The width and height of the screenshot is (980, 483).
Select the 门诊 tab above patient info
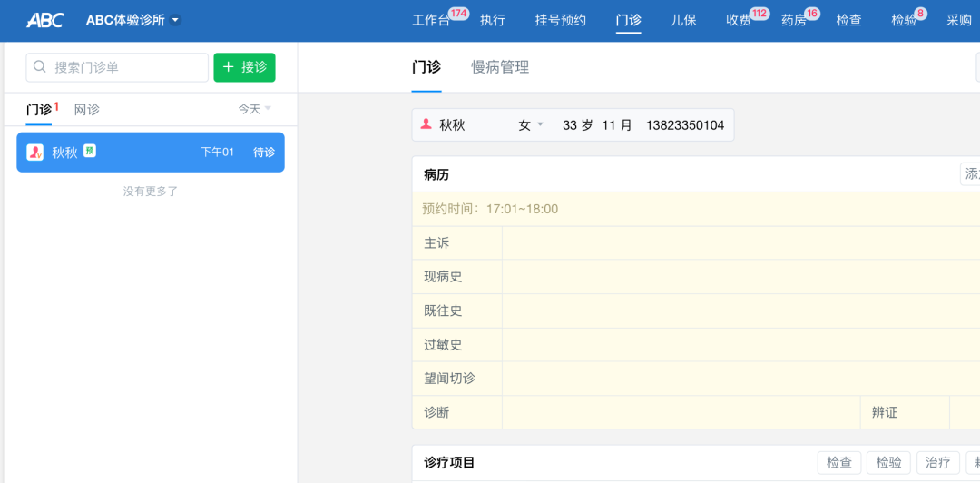point(426,67)
